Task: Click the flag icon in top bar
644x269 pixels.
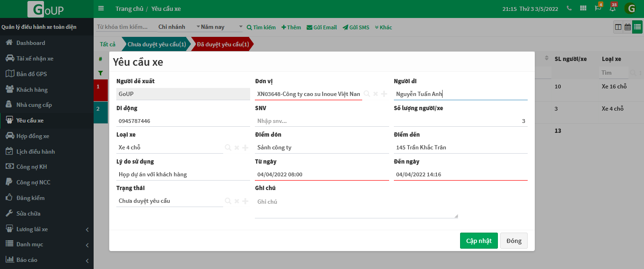Action: pyautogui.click(x=598, y=8)
